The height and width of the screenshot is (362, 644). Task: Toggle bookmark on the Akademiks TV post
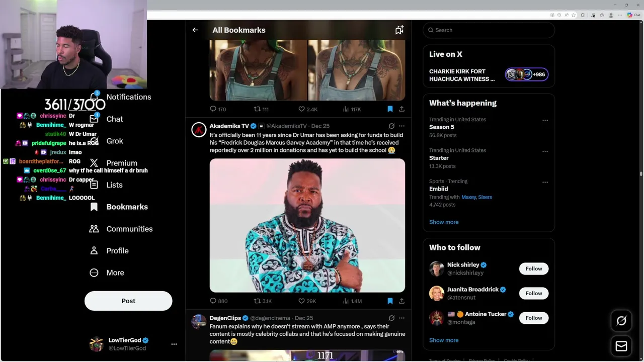390,301
